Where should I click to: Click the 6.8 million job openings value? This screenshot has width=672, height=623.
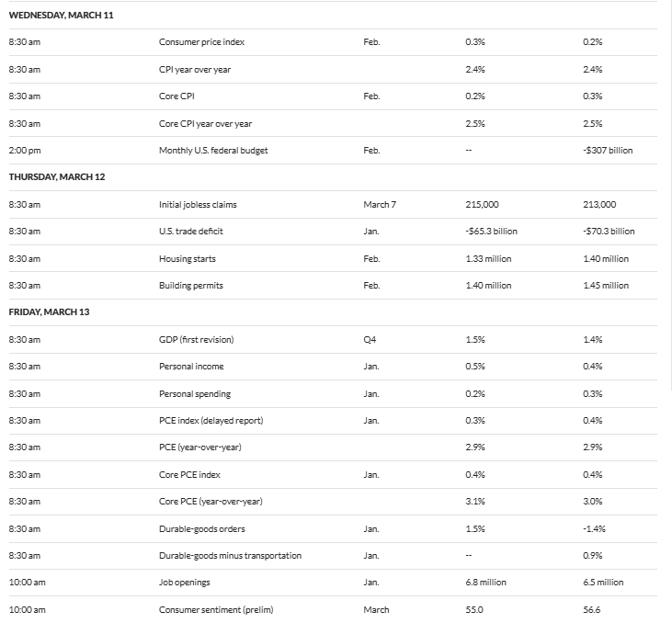click(x=485, y=583)
